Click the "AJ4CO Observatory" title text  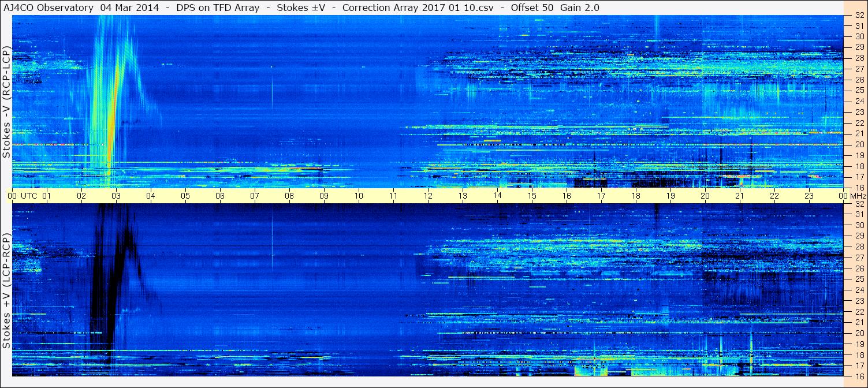49,8
